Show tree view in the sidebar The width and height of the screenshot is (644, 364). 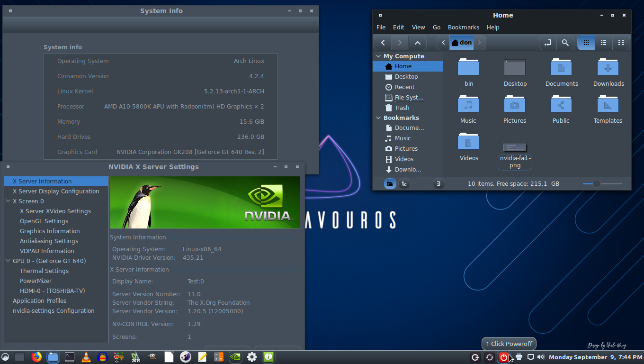click(x=404, y=183)
